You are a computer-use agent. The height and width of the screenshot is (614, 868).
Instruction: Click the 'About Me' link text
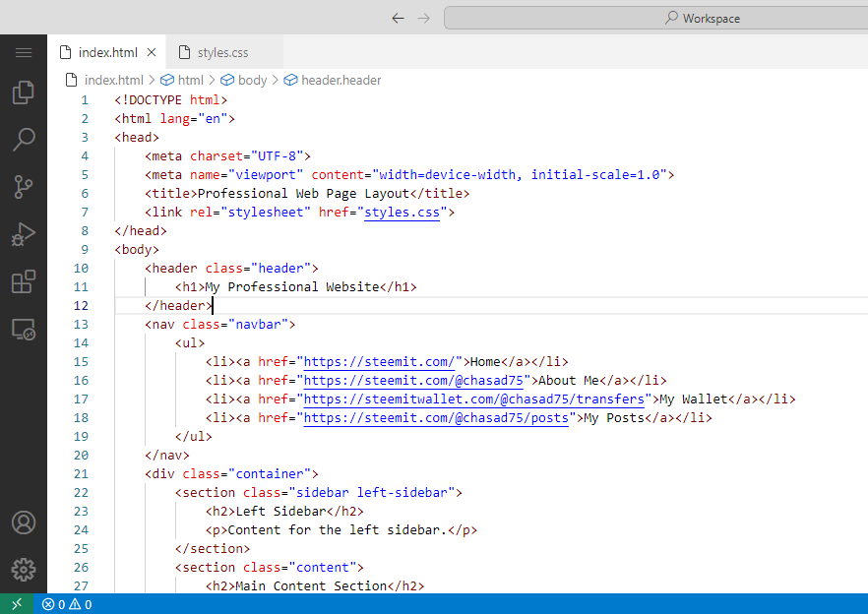(x=569, y=381)
